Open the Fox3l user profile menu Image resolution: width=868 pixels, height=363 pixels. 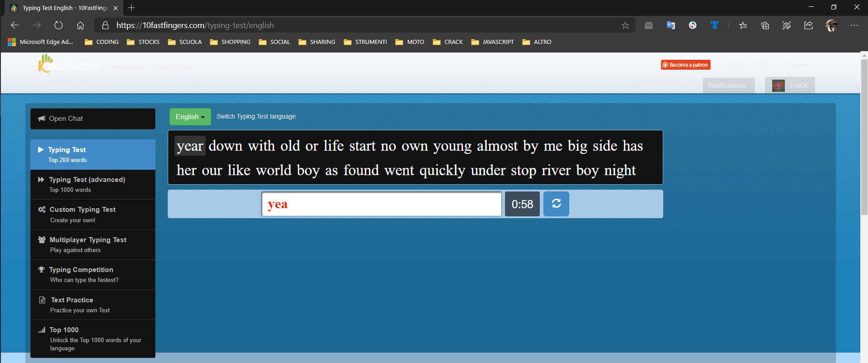[x=790, y=86]
